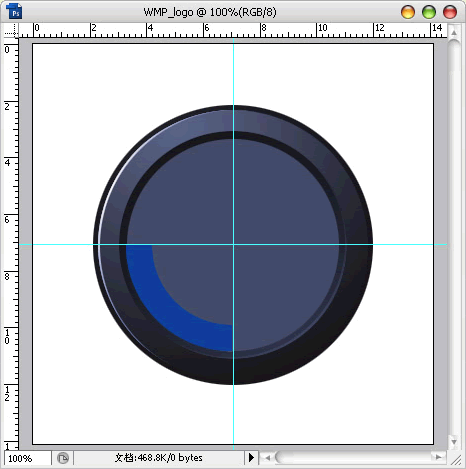Click the horizontal ruler at mark 8
Screen dimensions: 466x469
pos(262,30)
